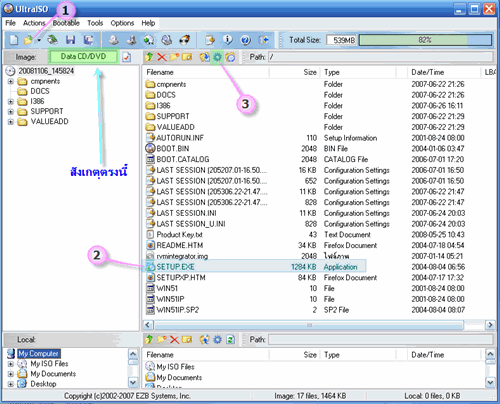Open Information via the blue 'i' icon

pos(228,40)
